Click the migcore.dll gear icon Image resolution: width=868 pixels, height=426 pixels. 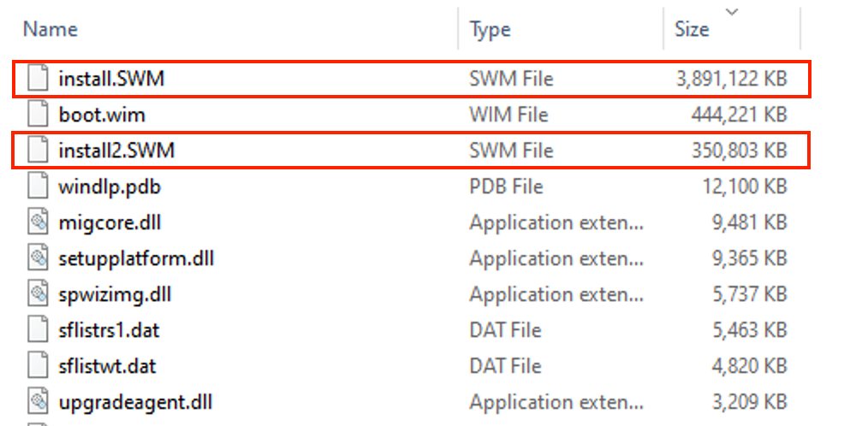37,222
